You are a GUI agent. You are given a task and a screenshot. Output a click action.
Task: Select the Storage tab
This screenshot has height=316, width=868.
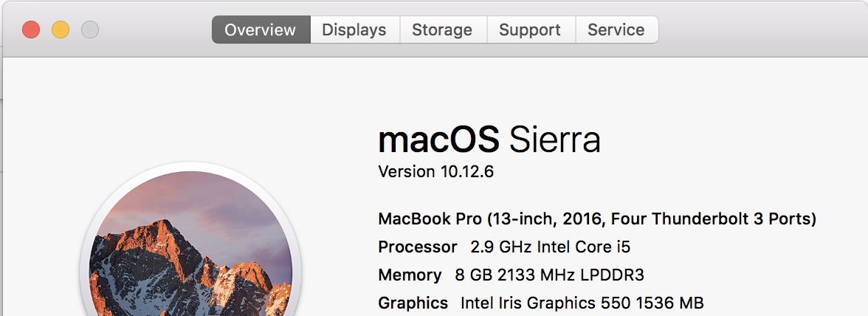[442, 30]
